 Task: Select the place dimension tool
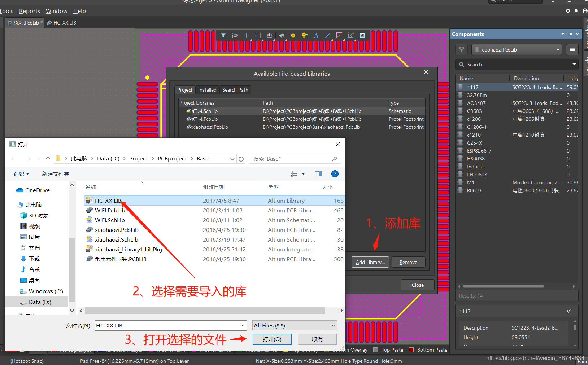pos(351,35)
